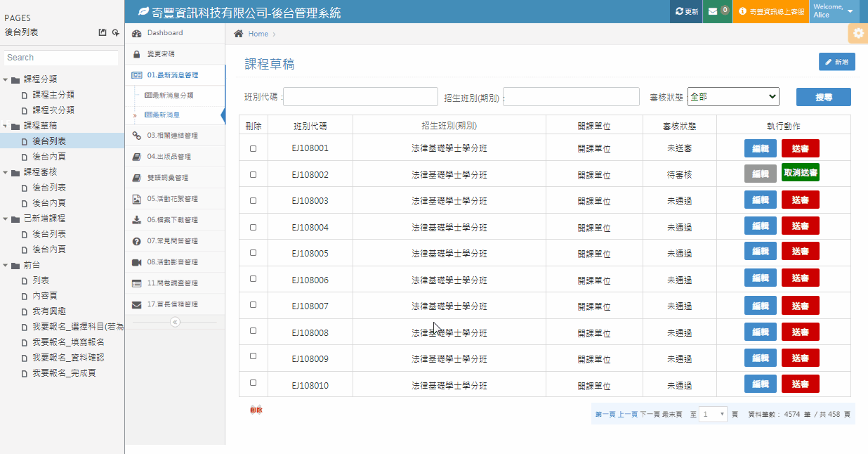Click the 編輯 button for EJ108001

coord(761,148)
